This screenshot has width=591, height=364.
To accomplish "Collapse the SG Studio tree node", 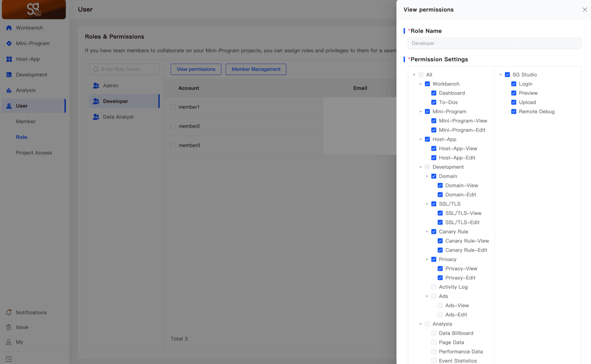I will pyautogui.click(x=501, y=75).
